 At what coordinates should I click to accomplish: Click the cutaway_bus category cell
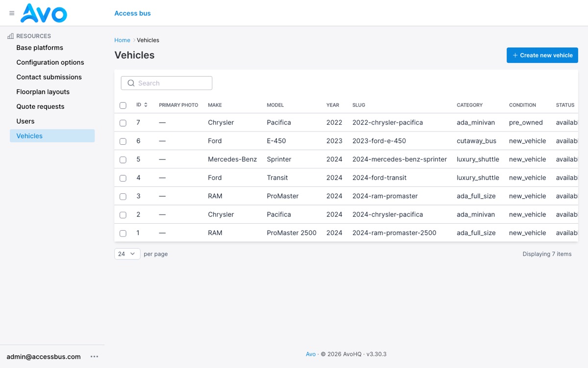476,141
